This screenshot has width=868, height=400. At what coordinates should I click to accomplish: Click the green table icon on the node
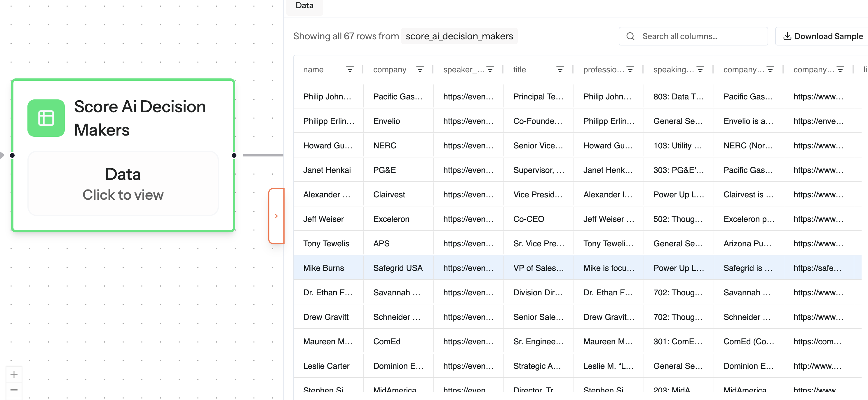[x=46, y=118]
